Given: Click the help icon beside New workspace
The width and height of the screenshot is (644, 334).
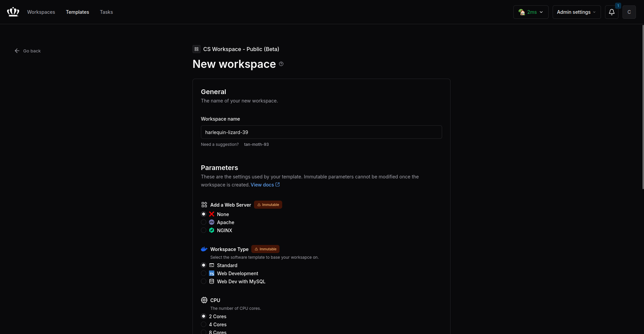Looking at the screenshot, I should pyautogui.click(x=281, y=64).
